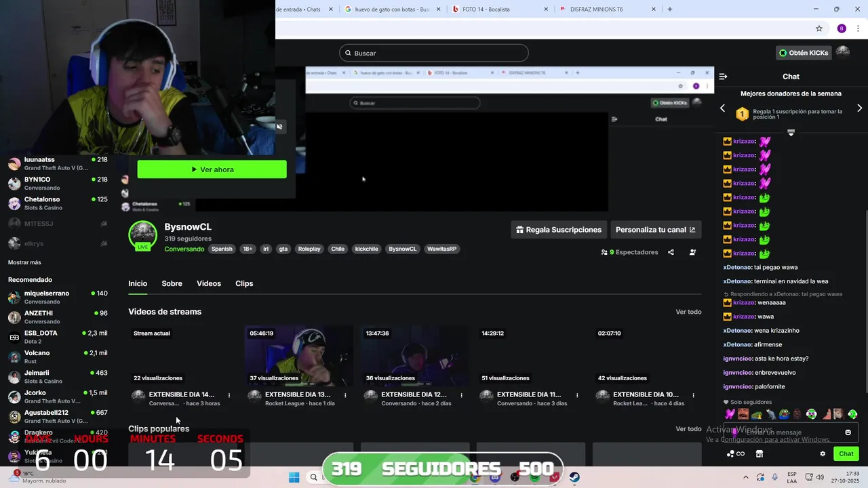868x488 pixels.
Task: Click the user icon next to share
Action: (x=692, y=252)
